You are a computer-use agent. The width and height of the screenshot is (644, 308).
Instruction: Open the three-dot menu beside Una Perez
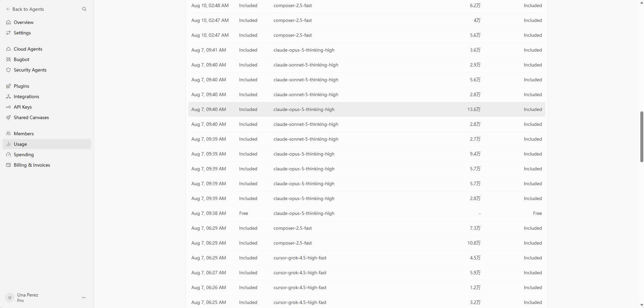84,298
